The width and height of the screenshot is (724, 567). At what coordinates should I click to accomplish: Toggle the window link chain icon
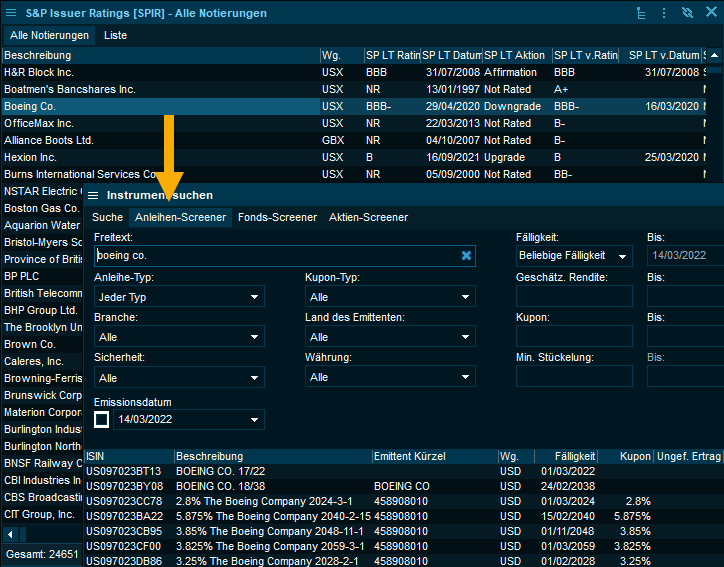pos(686,13)
